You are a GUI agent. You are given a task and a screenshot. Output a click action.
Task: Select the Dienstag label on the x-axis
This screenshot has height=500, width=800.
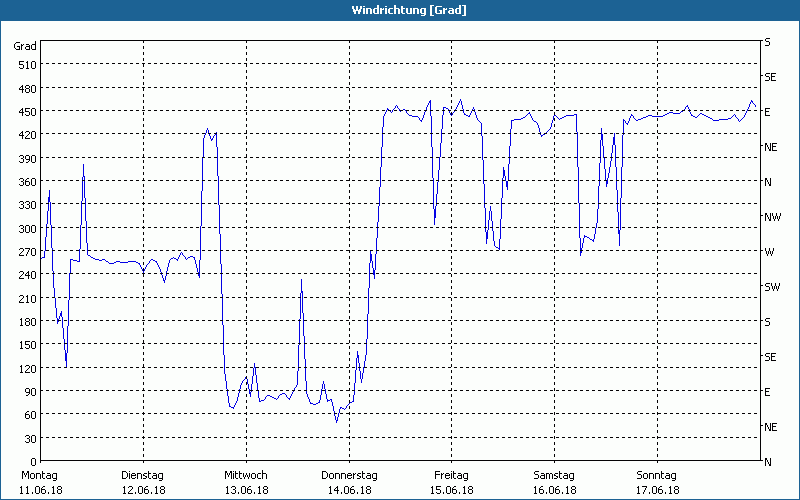[x=142, y=475]
